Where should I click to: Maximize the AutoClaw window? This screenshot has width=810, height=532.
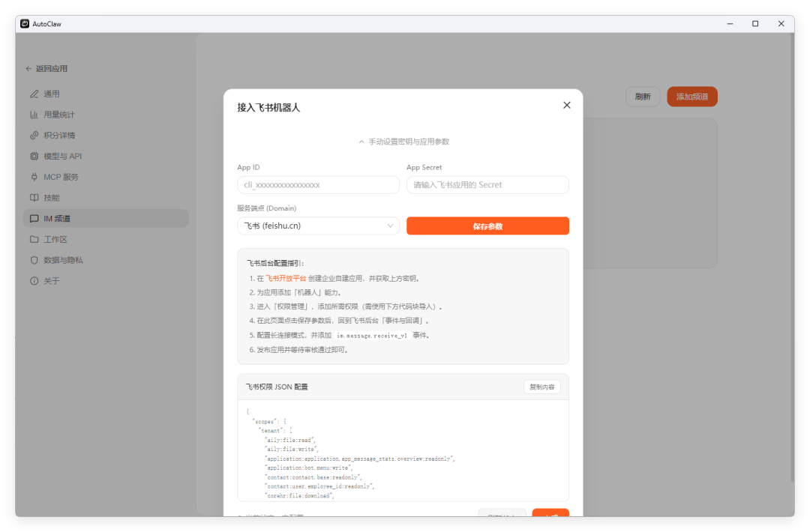point(755,24)
